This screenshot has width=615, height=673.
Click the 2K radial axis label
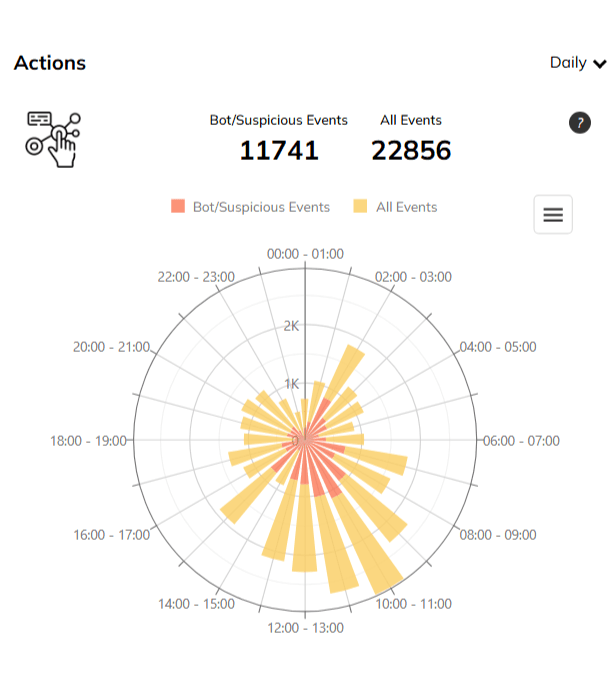(x=291, y=326)
